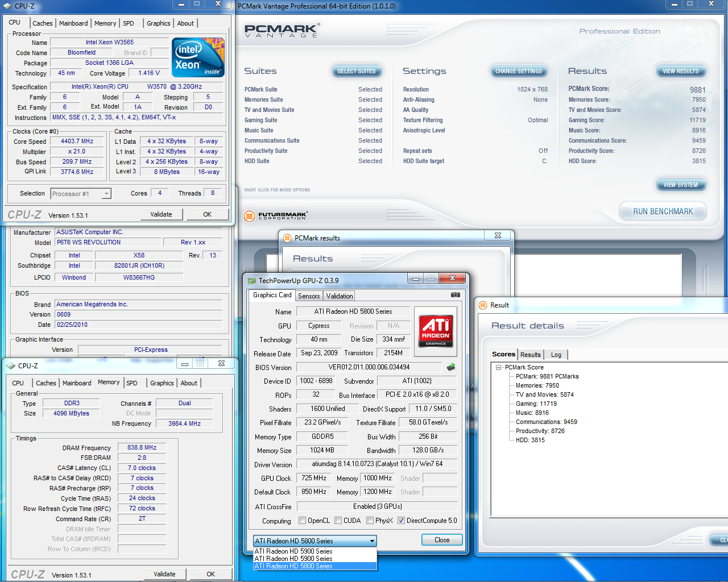The width and height of the screenshot is (728, 582).
Task: Click the CrossFire 'Enabled (3 GPUs)' field
Action: click(377, 506)
